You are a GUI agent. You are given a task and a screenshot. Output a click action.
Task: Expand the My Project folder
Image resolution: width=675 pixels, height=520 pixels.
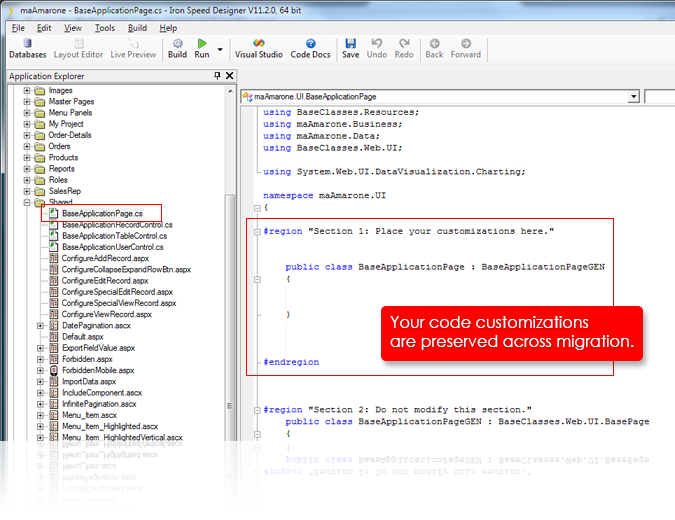pos(27,124)
